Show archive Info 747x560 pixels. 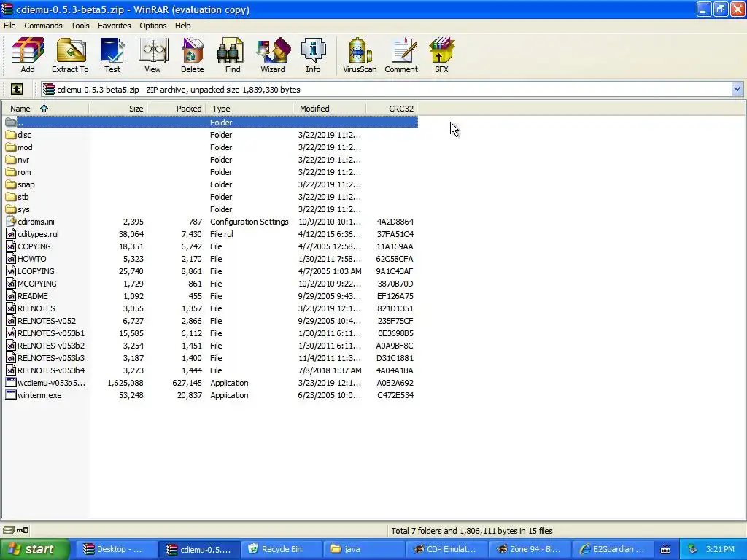(313, 55)
